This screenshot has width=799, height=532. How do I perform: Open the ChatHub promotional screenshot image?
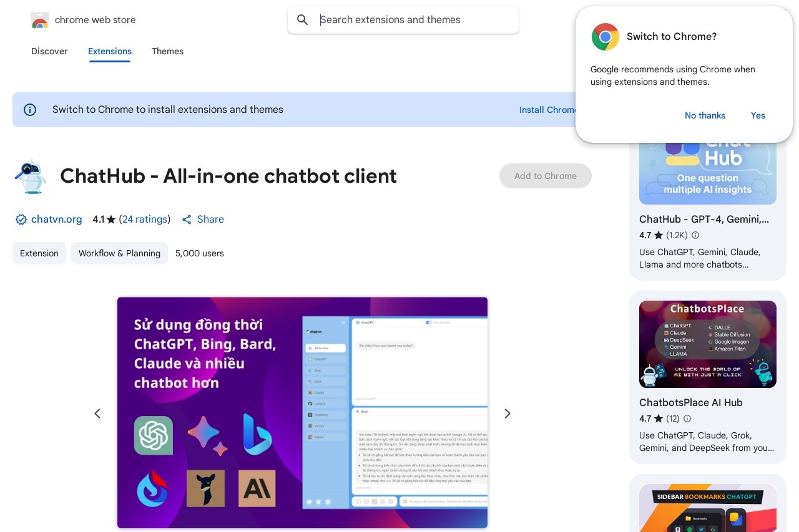tap(302, 413)
